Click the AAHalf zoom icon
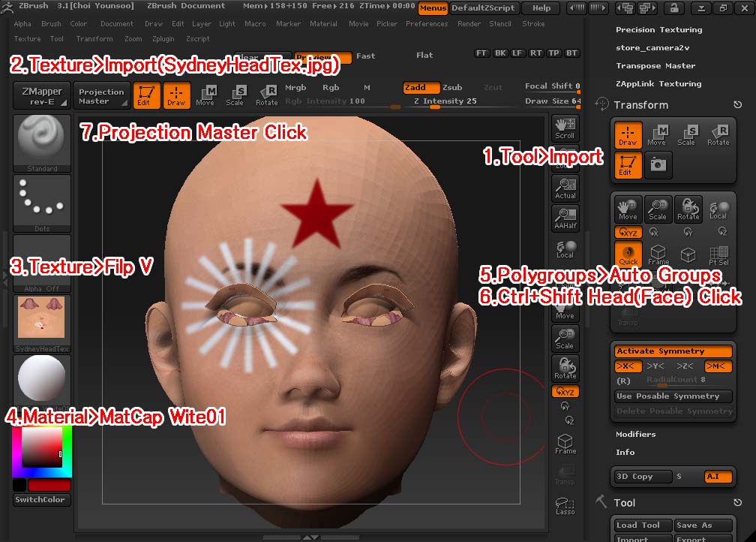 tap(565, 218)
